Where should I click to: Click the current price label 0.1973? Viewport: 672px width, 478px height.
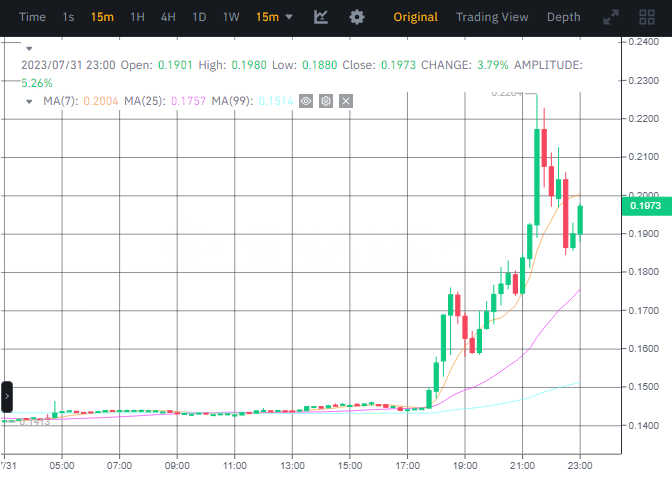(646, 206)
